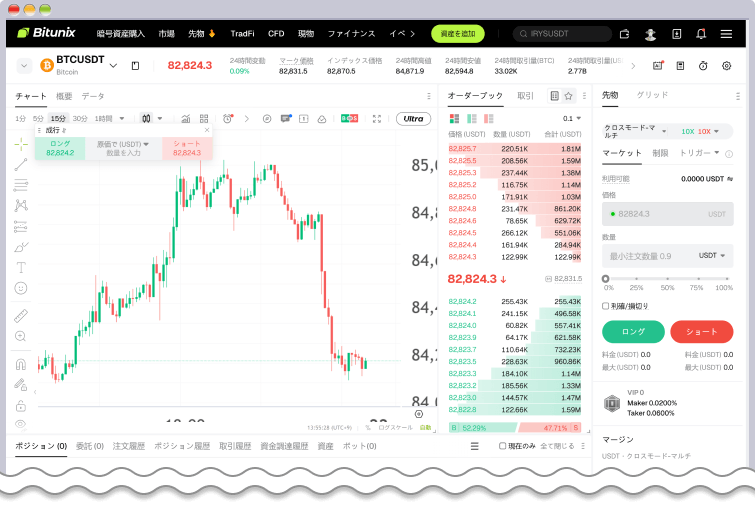
Task: Open the 10X leverage dropdown
Action: (700, 131)
